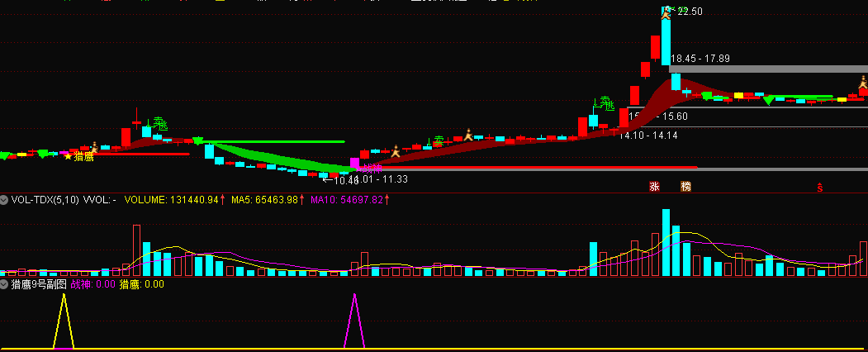This screenshot has width=868, height=352.
Task: Click the yellow star beside 猎鹰 label
Action: click(x=68, y=157)
